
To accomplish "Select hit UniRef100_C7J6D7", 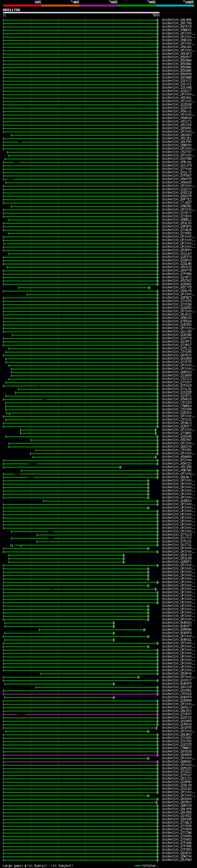I will coord(177,203).
